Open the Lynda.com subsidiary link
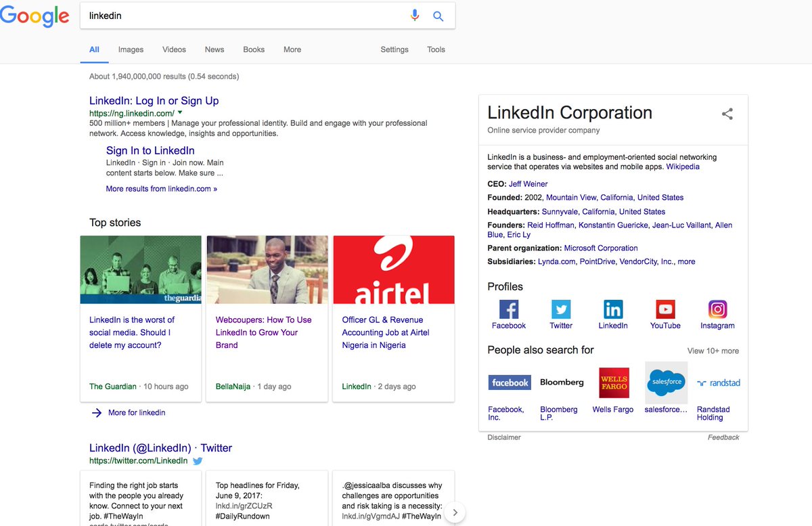Screen dimensions: 812x526 pyautogui.click(x=556, y=261)
